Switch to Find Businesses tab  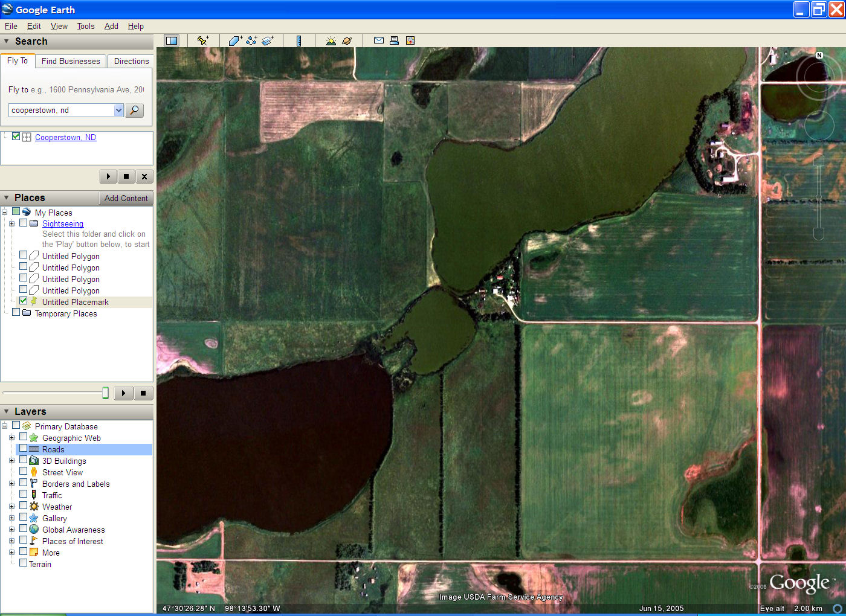71,61
